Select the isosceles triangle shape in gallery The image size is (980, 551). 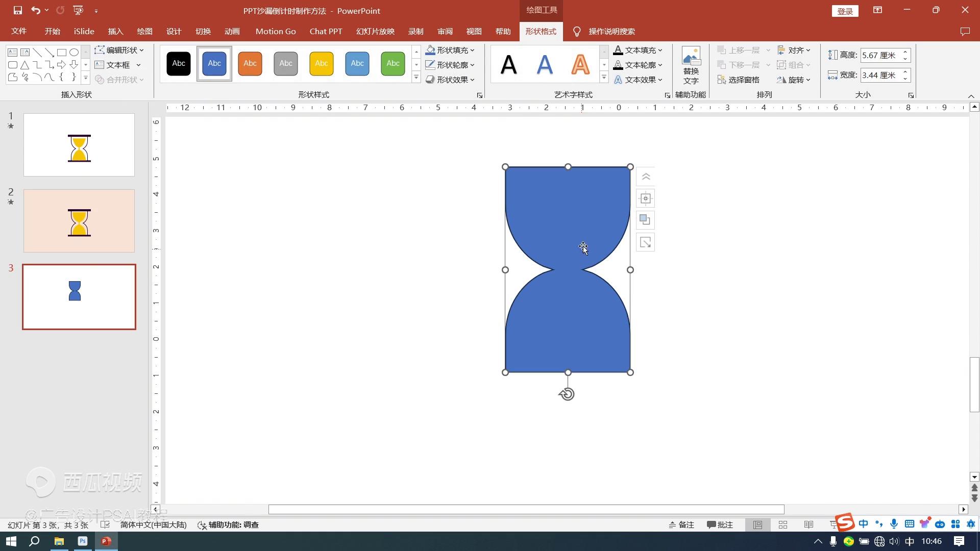25,65
